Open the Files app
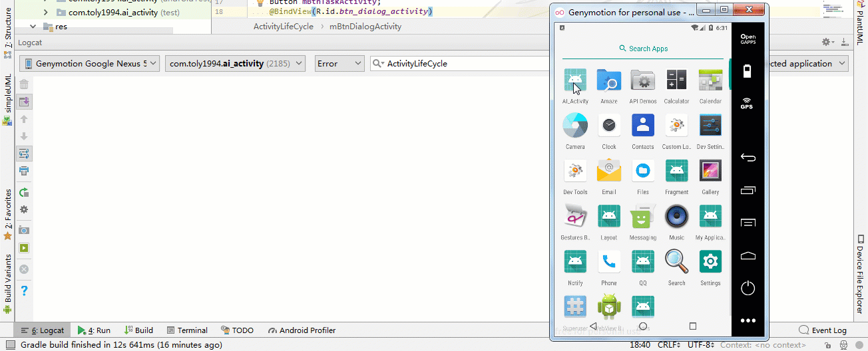Image resolution: width=868 pixels, height=351 pixels. [x=642, y=171]
